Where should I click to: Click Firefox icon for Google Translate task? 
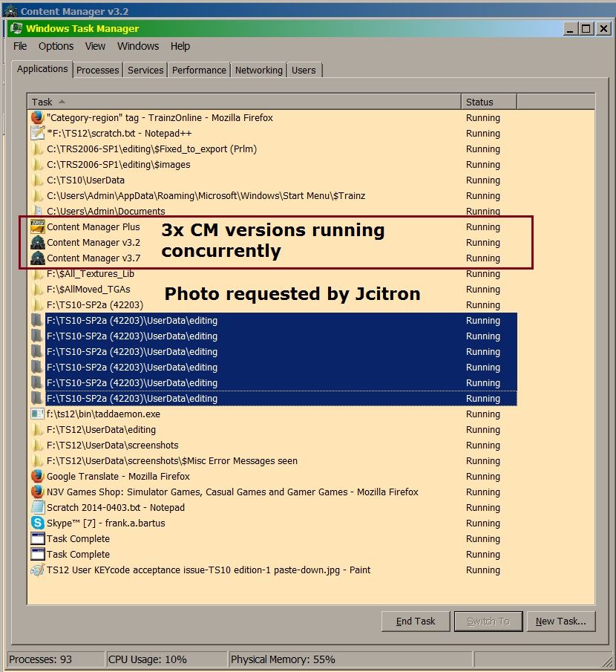(38, 476)
